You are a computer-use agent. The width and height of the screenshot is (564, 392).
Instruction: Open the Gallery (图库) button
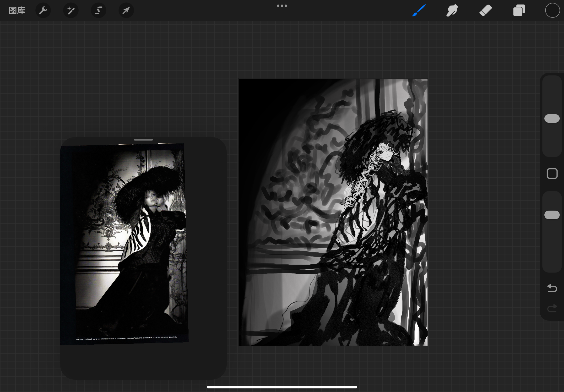[x=17, y=11]
